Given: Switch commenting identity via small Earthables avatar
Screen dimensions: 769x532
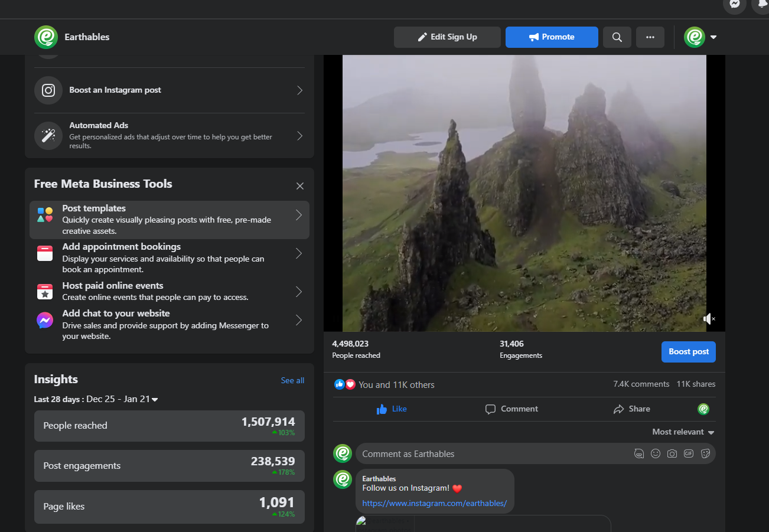Looking at the screenshot, I should pos(703,409).
